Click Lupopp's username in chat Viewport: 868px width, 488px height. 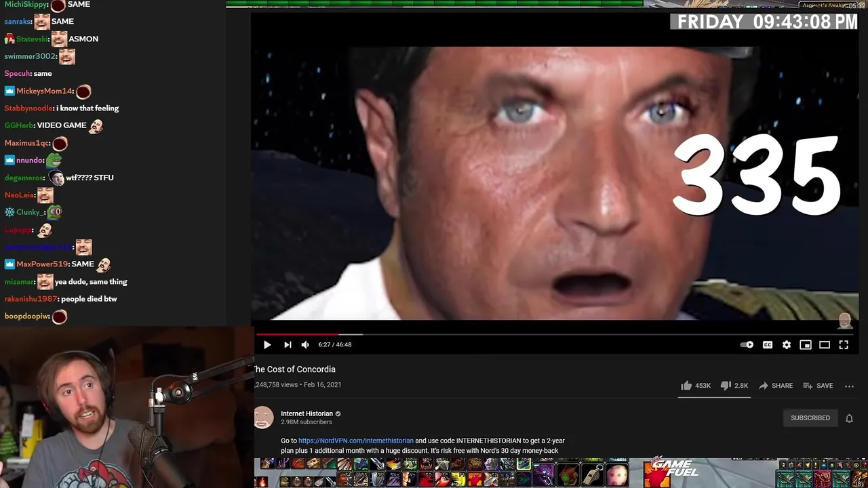(x=18, y=230)
